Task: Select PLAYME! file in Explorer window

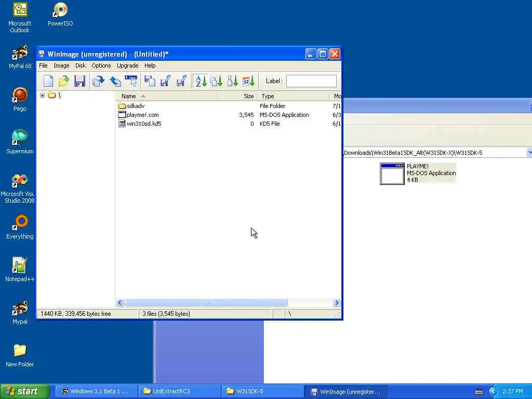Action: [x=418, y=174]
